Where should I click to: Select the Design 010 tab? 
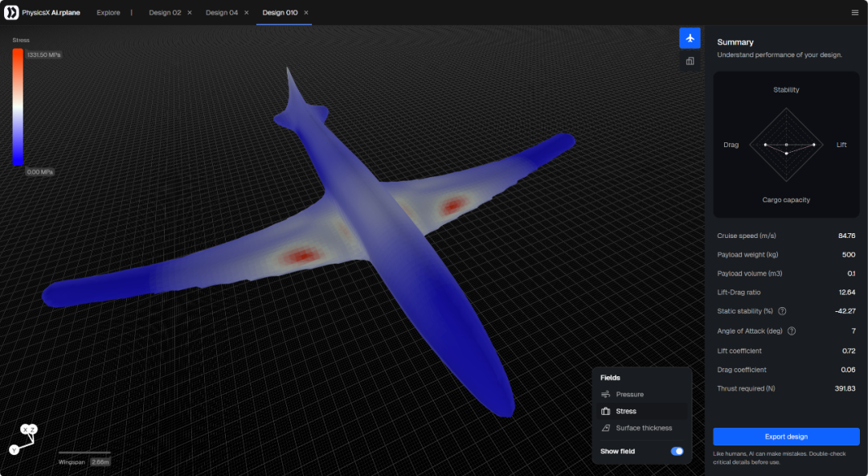click(x=280, y=13)
